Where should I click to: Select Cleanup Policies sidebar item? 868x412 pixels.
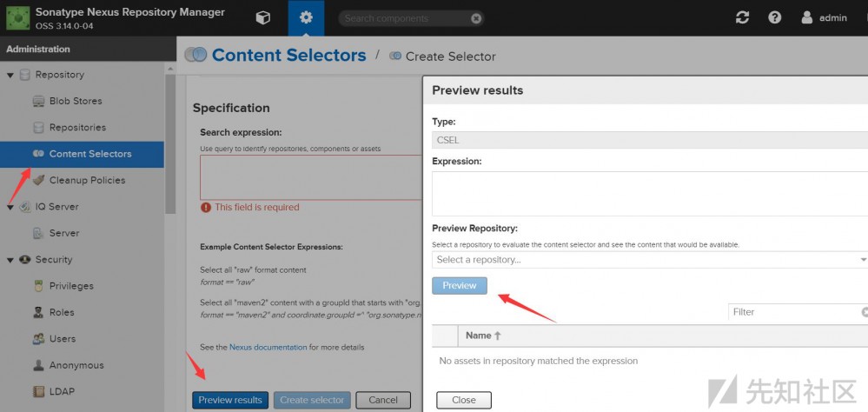pyautogui.click(x=86, y=180)
